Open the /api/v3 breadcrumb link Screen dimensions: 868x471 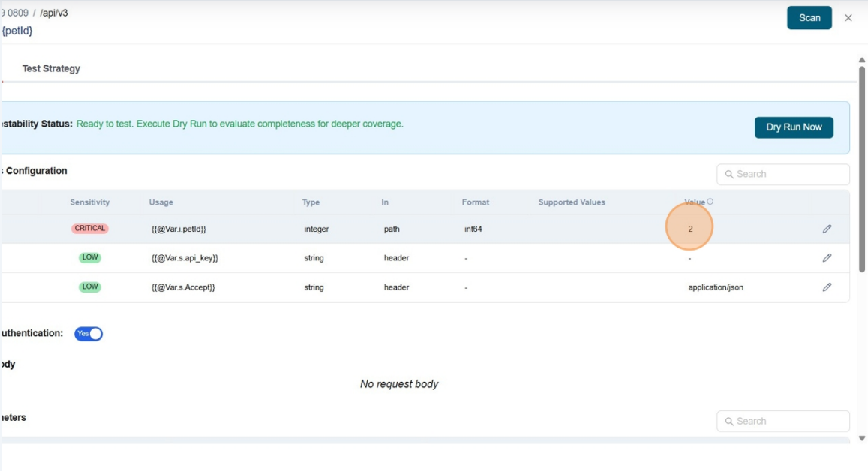53,11
